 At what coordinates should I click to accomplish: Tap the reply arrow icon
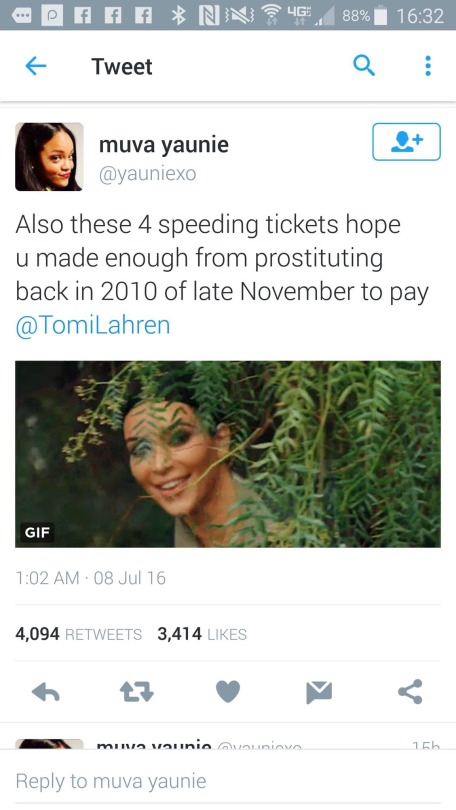click(x=45, y=692)
